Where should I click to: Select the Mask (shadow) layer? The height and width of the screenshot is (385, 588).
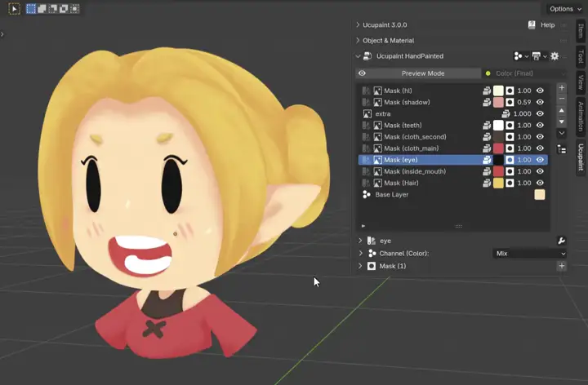pos(453,102)
